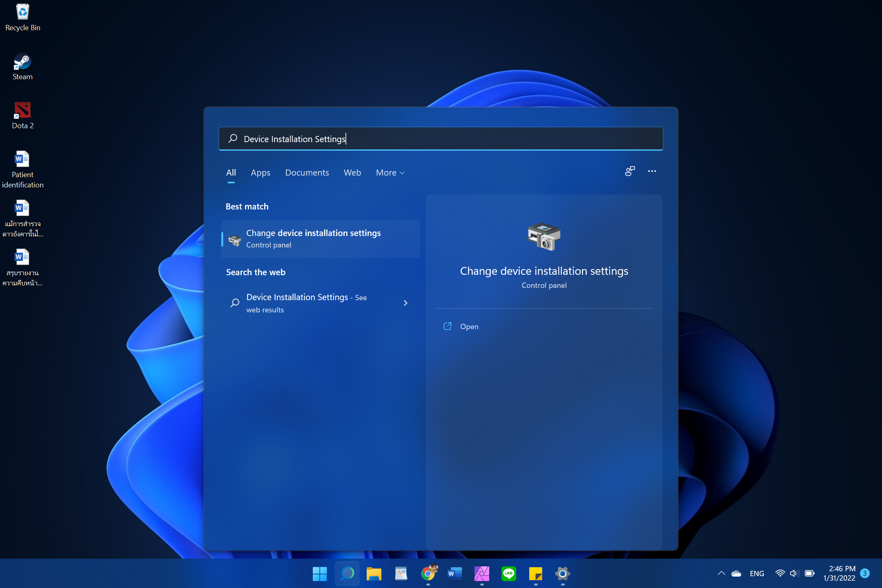Image resolution: width=882 pixels, height=588 pixels.
Task: Open Affinity Photo from the taskbar
Action: click(482, 574)
